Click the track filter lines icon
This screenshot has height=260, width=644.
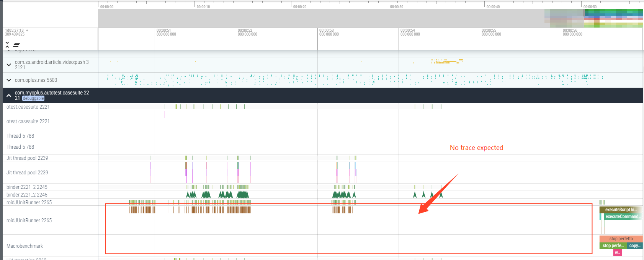(16, 45)
